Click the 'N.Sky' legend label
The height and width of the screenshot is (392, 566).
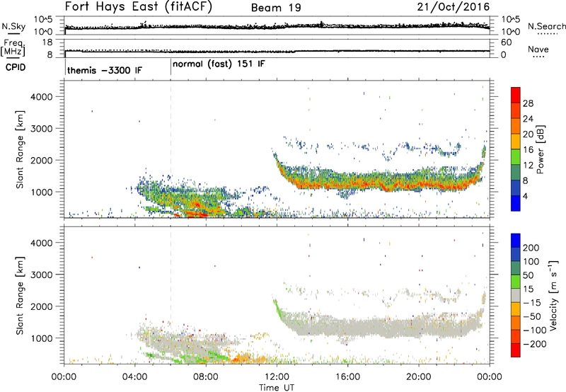(x=13, y=26)
